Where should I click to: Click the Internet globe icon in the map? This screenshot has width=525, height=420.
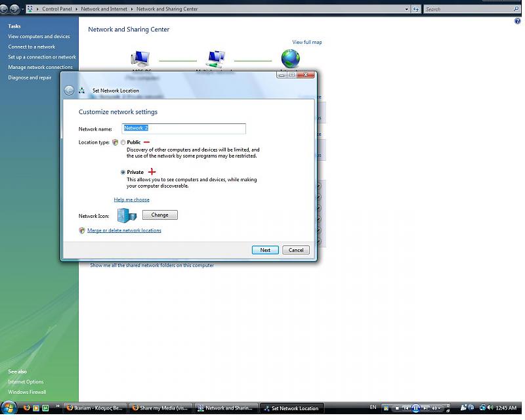290,58
